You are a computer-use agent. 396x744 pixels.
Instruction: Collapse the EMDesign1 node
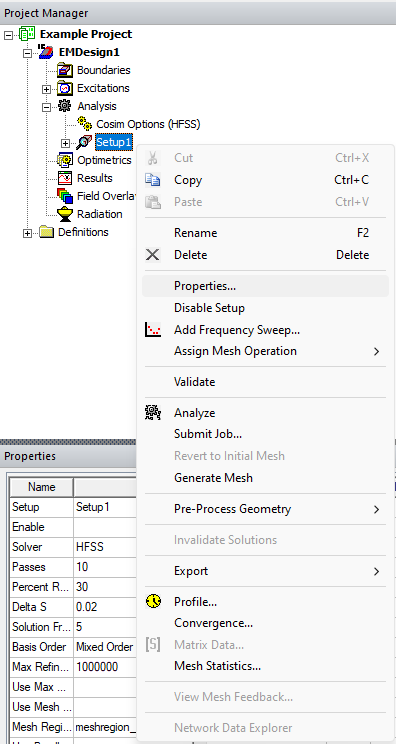tap(28, 53)
